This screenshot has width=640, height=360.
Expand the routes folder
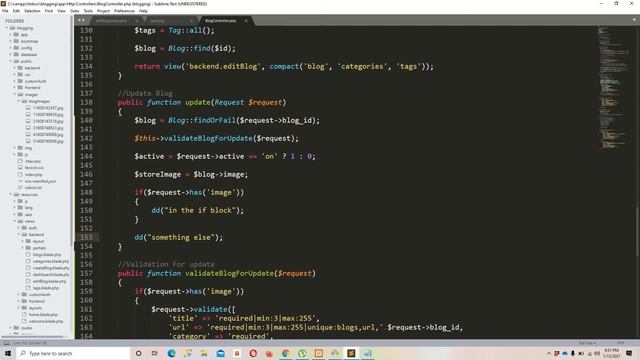tap(11, 328)
